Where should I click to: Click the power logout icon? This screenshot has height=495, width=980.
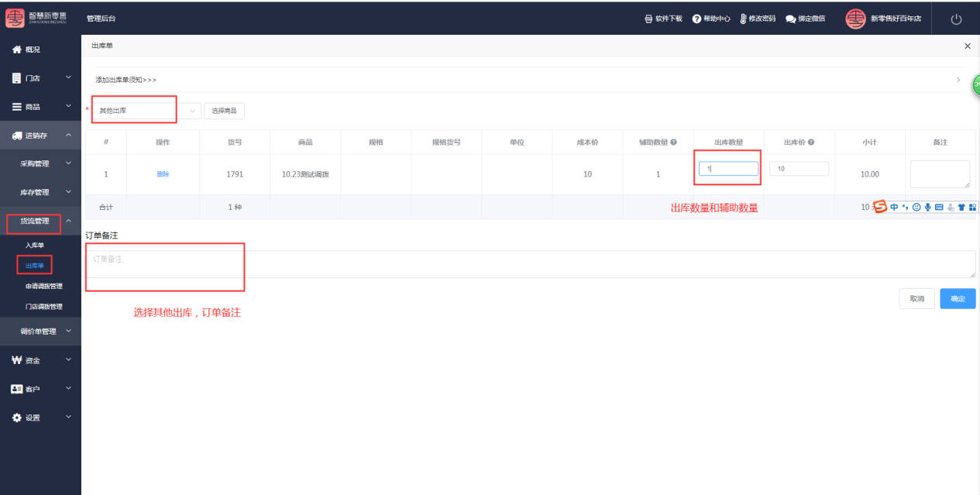(x=956, y=19)
